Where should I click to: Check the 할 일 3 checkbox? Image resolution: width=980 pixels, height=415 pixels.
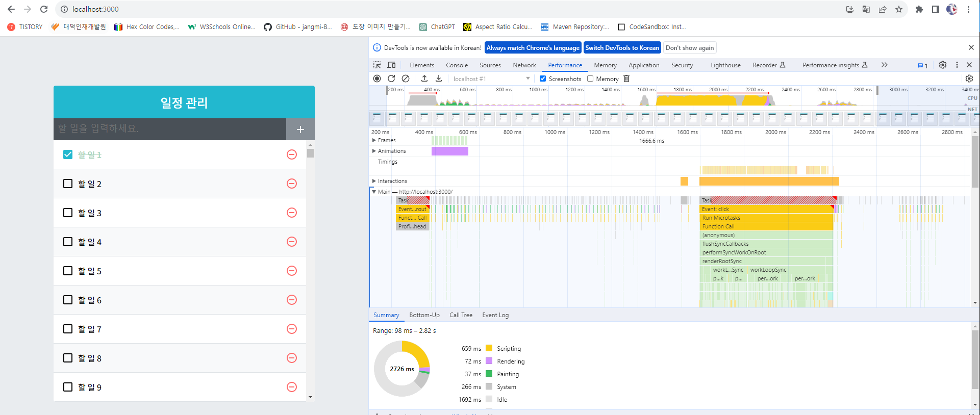(x=68, y=213)
